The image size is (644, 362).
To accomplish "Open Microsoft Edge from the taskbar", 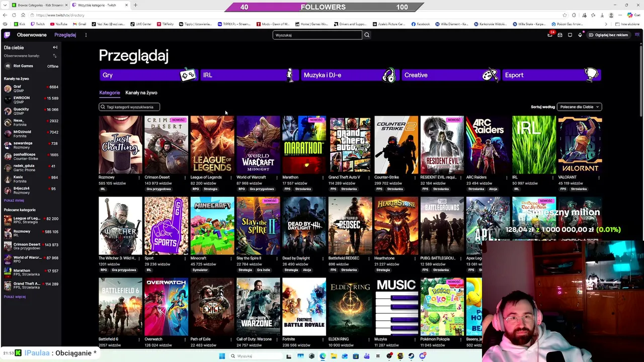I will click(323, 356).
